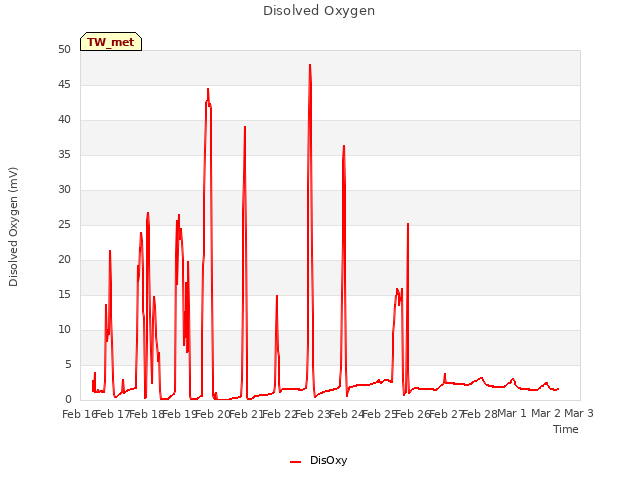Screen dimensions: 640x480
Task: Click the y-axis value 10
Action: tap(64, 329)
